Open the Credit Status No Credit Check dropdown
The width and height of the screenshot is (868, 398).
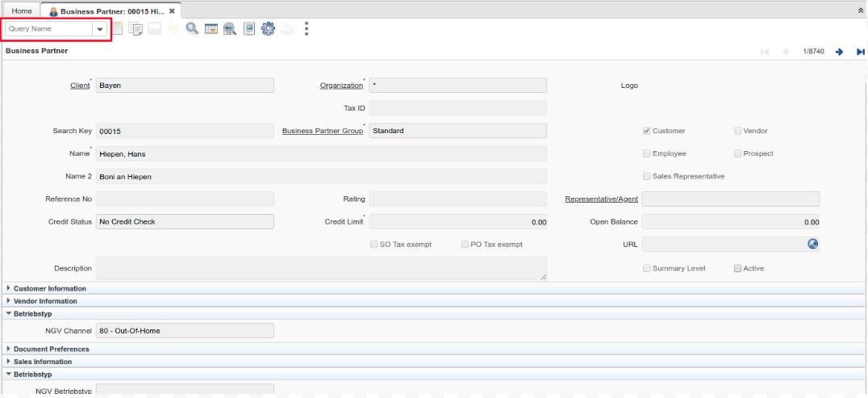[185, 222]
